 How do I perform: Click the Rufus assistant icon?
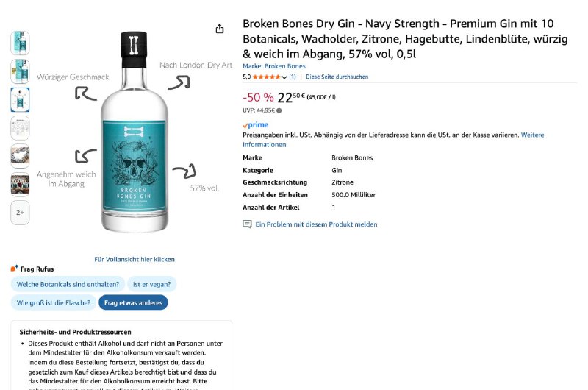pyautogui.click(x=15, y=269)
